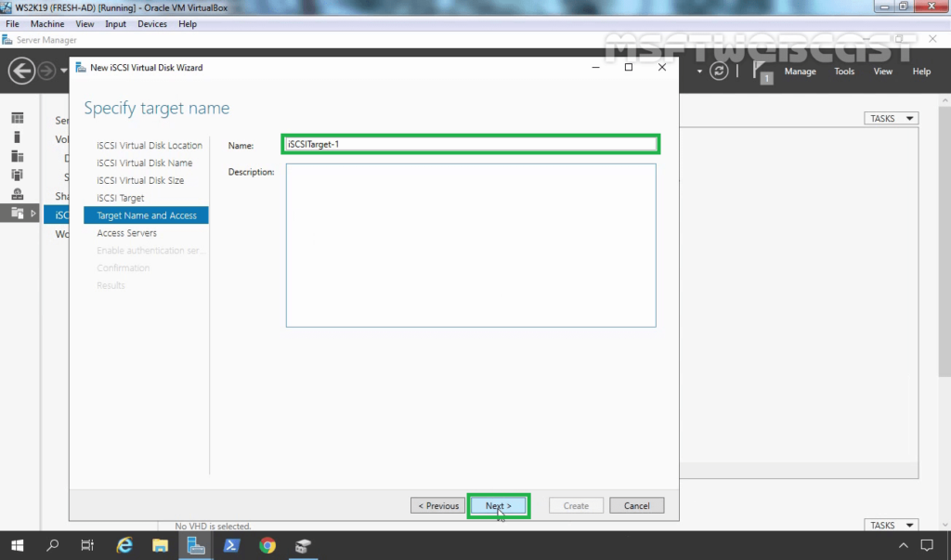951x560 pixels.
Task: Open the top TASKS dropdown
Action: (x=891, y=118)
